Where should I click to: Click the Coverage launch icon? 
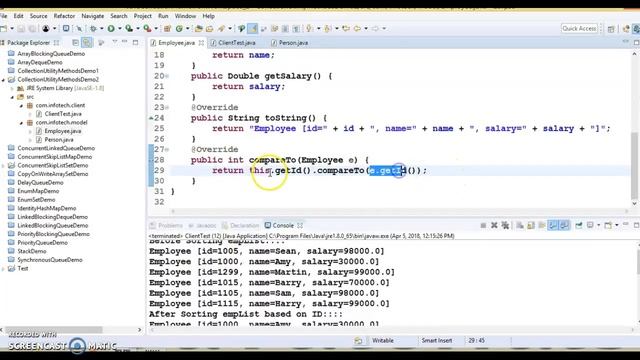tap(129, 29)
